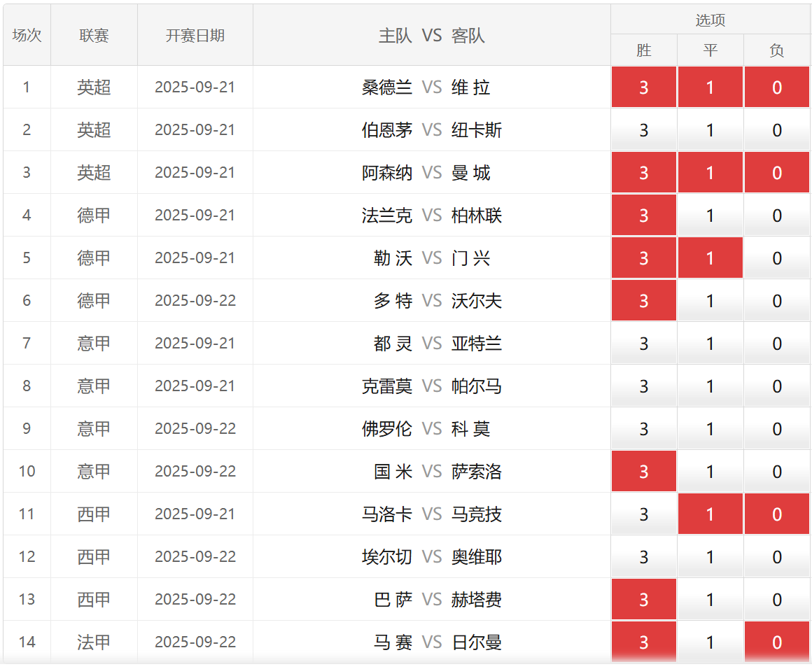
Task: Click the 胜 column header
Action: [643, 50]
